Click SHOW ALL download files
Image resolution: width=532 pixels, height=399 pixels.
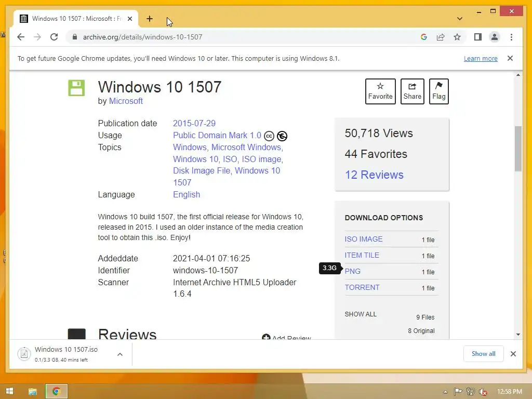[361, 314]
